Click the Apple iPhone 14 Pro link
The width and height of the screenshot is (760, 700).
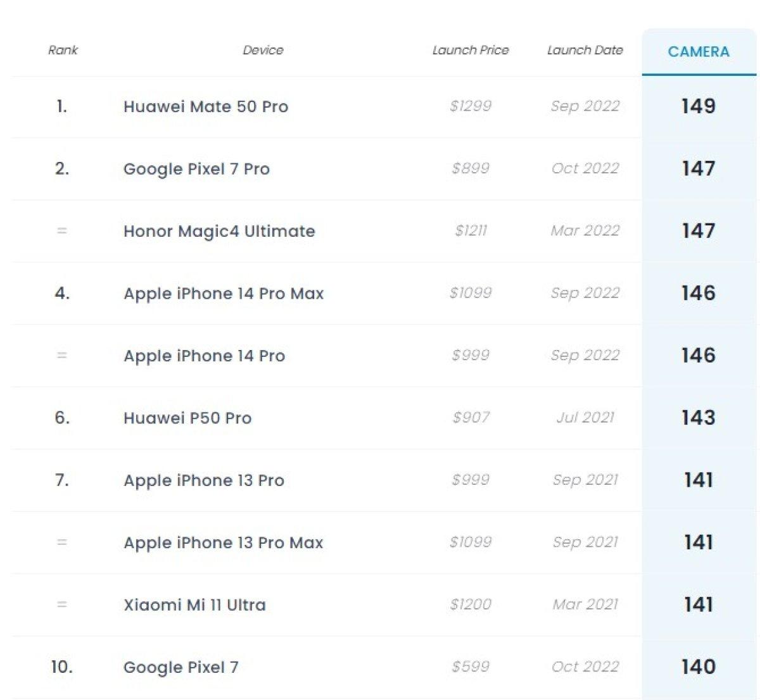click(x=204, y=356)
